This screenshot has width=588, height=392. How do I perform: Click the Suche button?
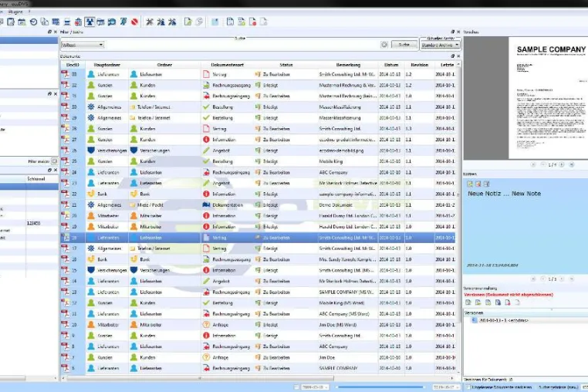[x=404, y=45]
